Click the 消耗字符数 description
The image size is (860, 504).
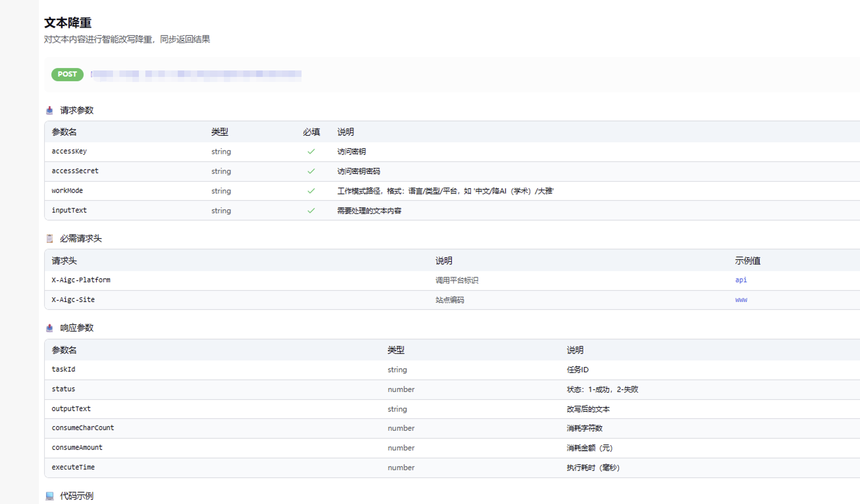pyautogui.click(x=585, y=429)
